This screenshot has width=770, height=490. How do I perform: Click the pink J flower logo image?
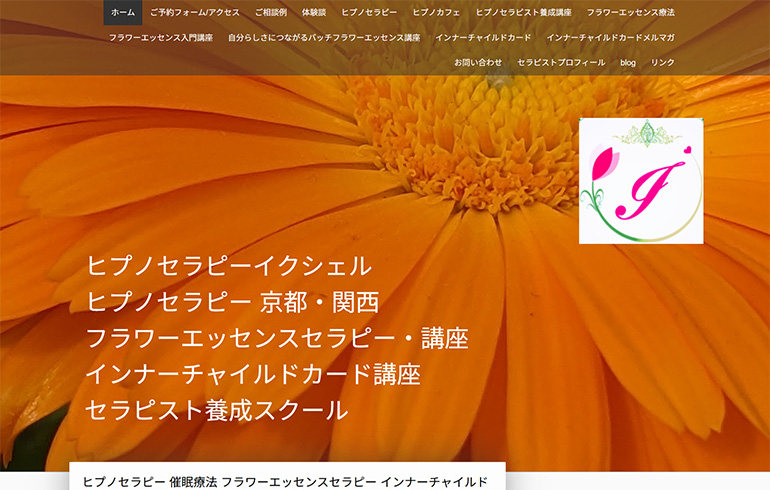point(641,181)
